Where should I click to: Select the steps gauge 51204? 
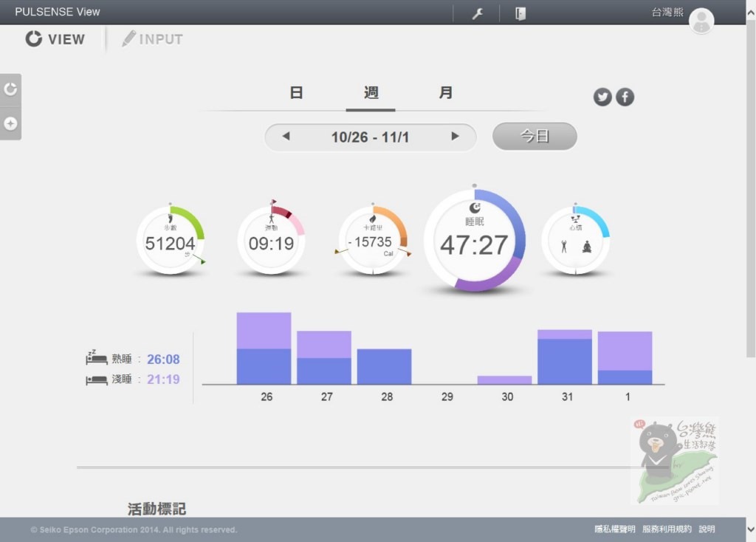(171, 240)
